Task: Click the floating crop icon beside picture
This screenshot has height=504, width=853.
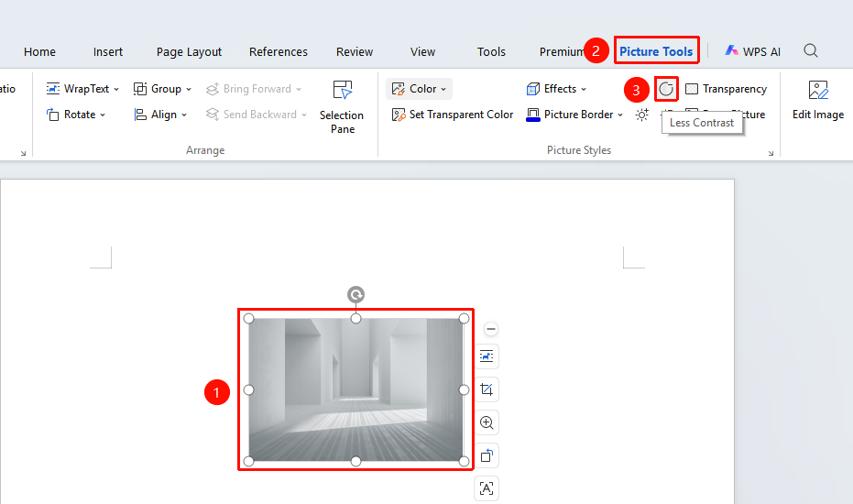Action: pyautogui.click(x=487, y=389)
